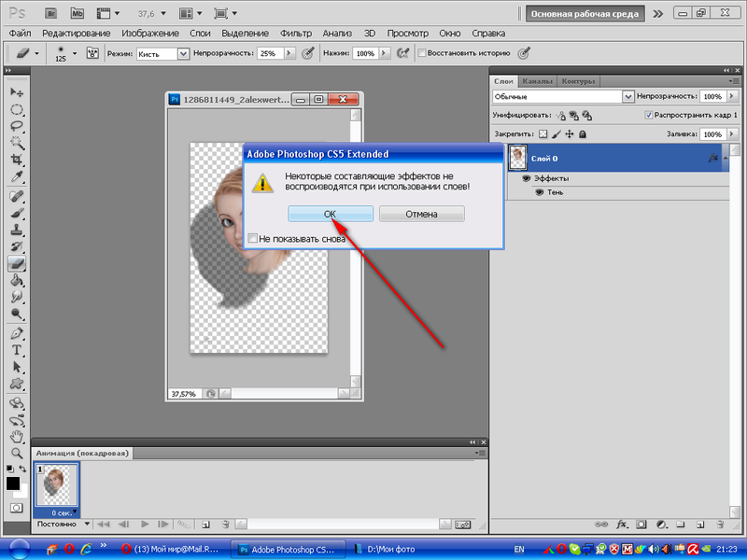Select the Crop tool
Viewport: 747px width, 560px height.
[17, 160]
